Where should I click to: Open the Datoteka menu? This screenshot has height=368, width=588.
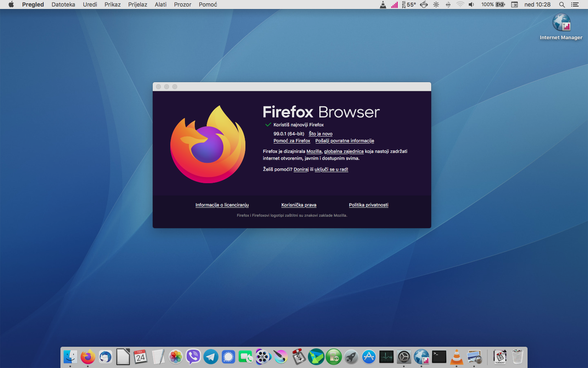pos(63,5)
